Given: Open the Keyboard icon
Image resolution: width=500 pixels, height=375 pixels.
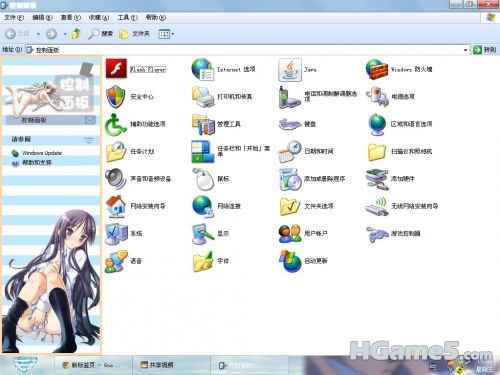Looking at the screenshot, I should (289, 124).
